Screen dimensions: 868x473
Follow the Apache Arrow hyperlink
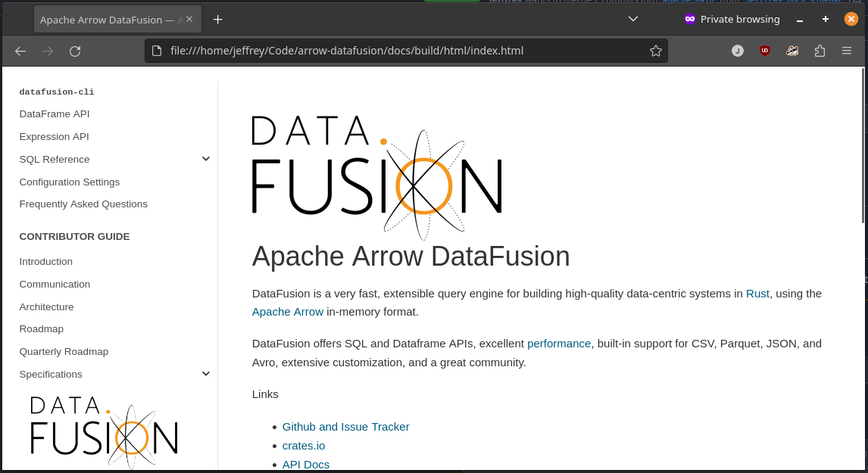[x=287, y=312]
